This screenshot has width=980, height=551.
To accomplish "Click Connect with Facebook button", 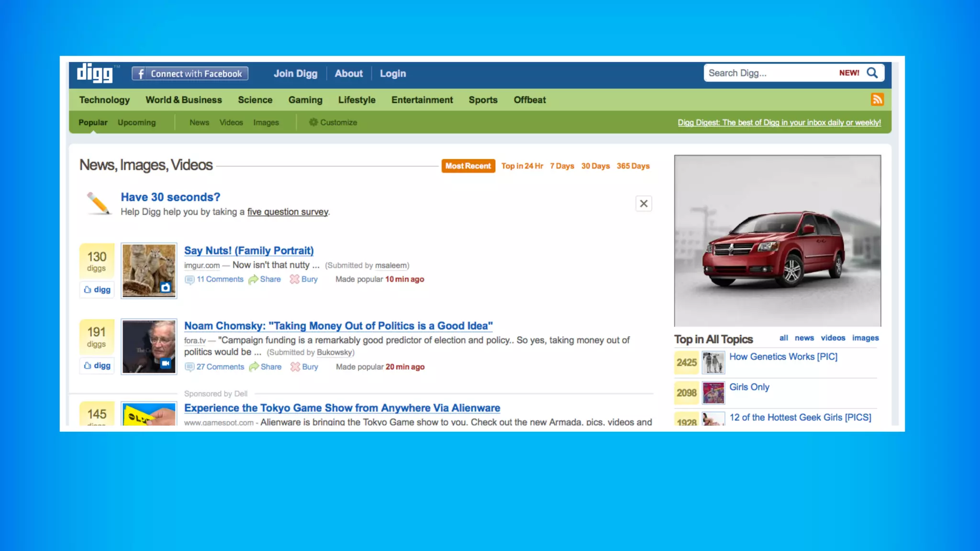I will (x=190, y=74).
